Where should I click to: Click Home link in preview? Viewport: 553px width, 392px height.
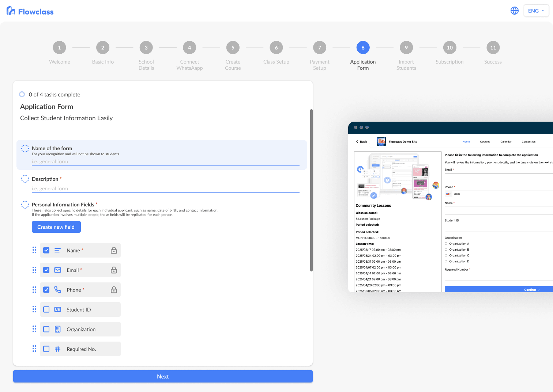(466, 142)
